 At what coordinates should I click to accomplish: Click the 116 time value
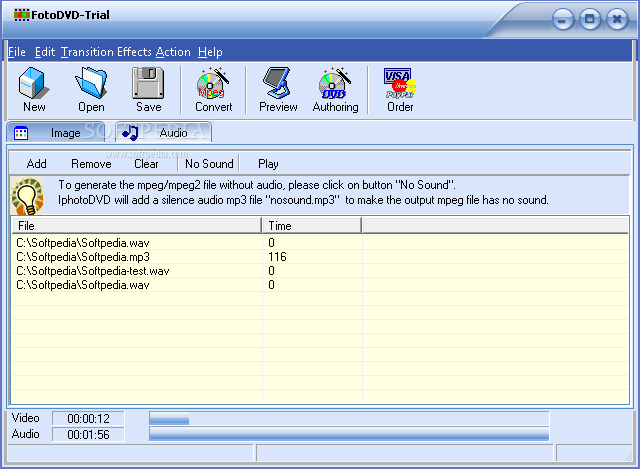[278, 257]
